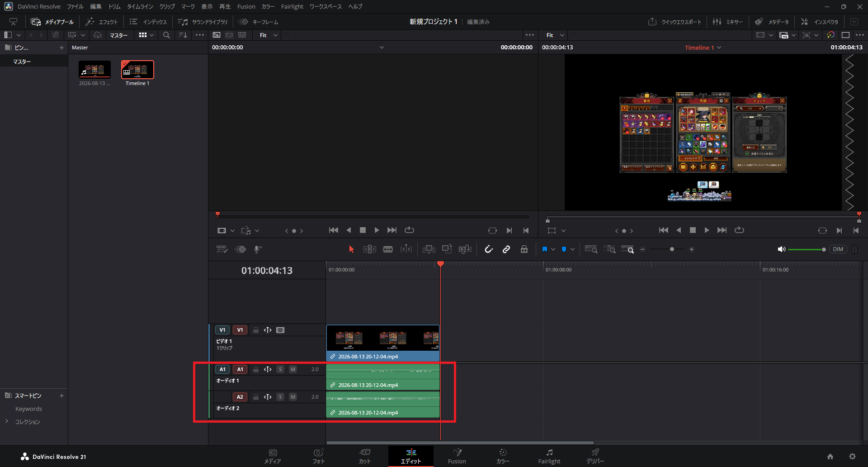Image resolution: width=868 pixels, height=467 pixels.
Task: Click the クイックエクスポート button
Action: [x=675, y=22]
